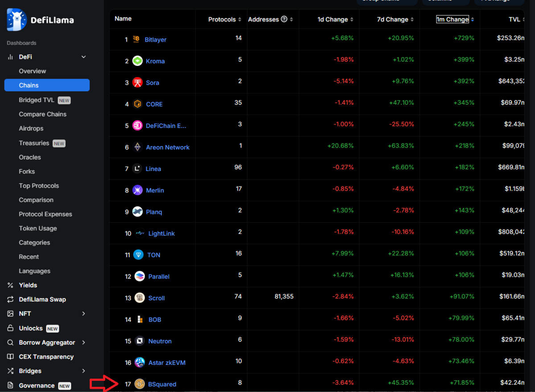The height and width of the screenshot is (392, 535).
Task: Expand the NFT sidebar section chevron
Action: (x=83, y=314)
